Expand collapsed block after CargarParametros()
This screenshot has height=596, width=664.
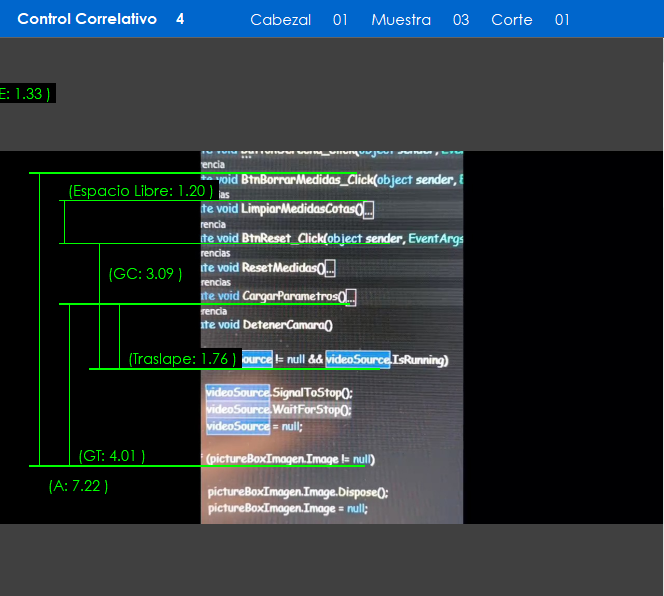coord(350,297)
